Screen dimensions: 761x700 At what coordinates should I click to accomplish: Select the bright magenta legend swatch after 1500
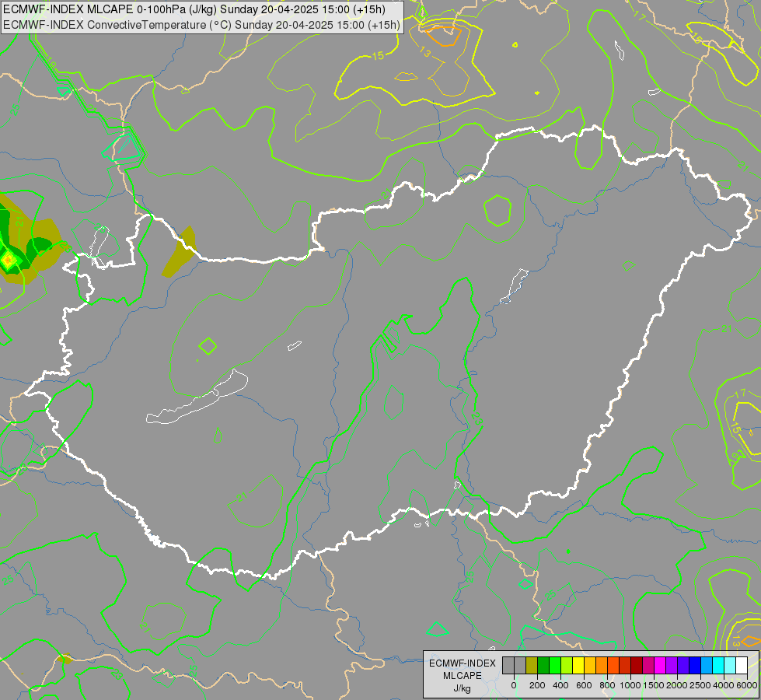tap(660, 665)
